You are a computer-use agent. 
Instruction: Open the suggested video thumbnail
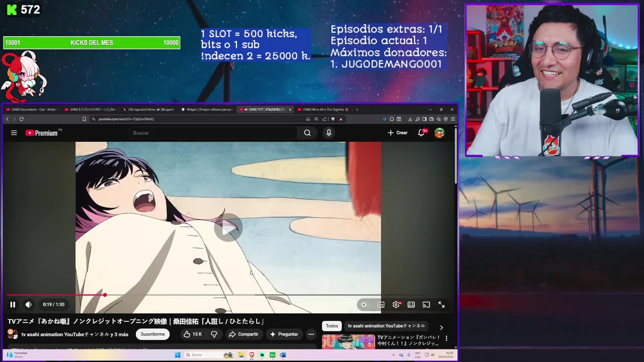tap(348, 342)
